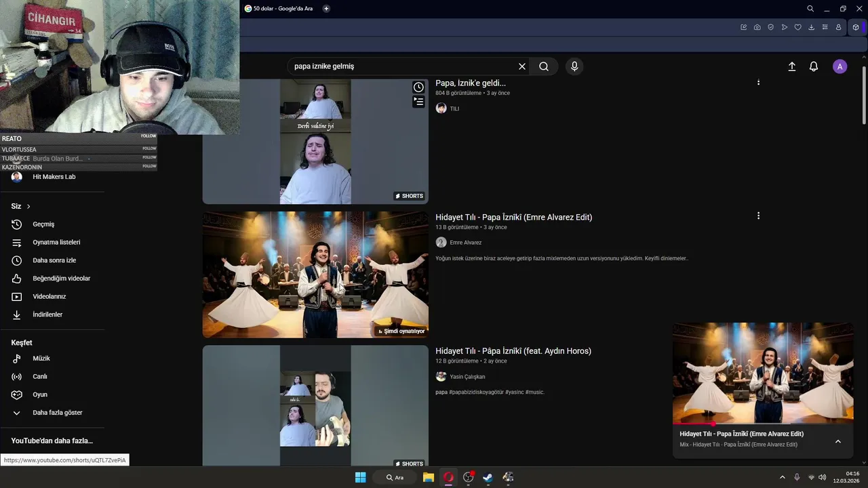
Task: Click the miniplayer video preview
Action: click(x=763, y=373)
